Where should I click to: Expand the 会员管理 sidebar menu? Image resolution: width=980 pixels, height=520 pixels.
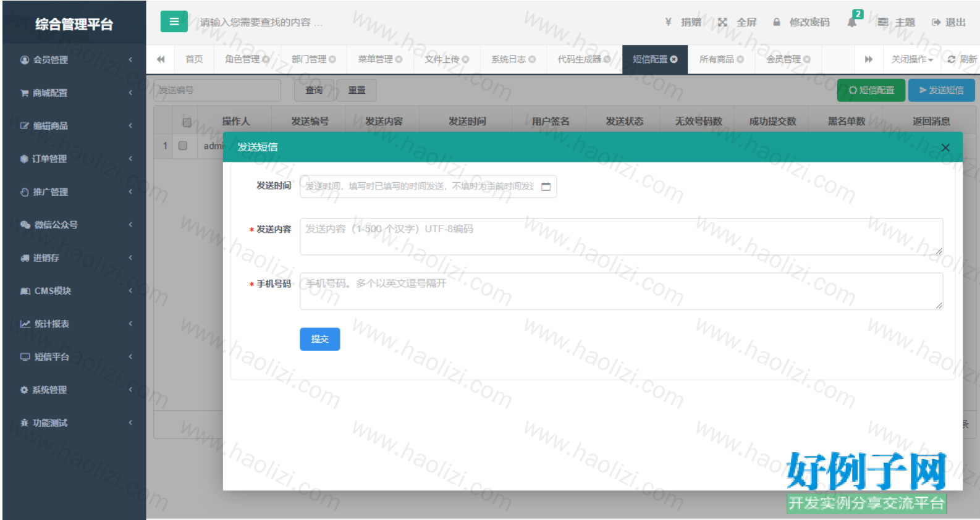[74, 60]
